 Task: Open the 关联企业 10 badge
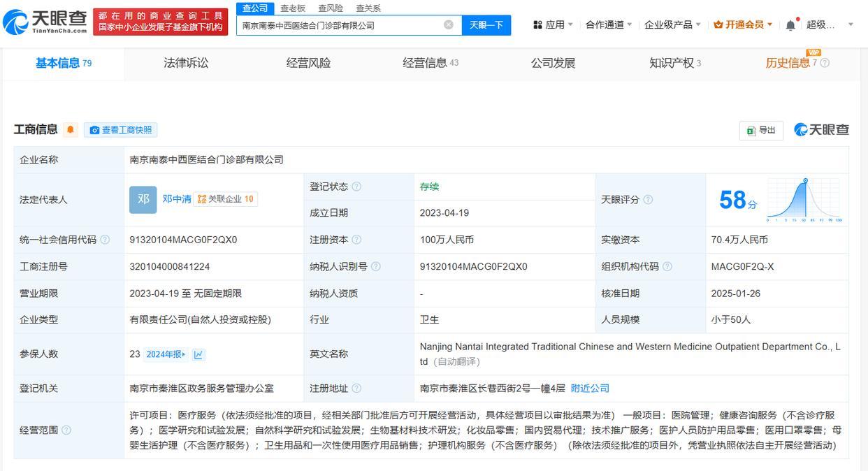[x=225, y=199]
